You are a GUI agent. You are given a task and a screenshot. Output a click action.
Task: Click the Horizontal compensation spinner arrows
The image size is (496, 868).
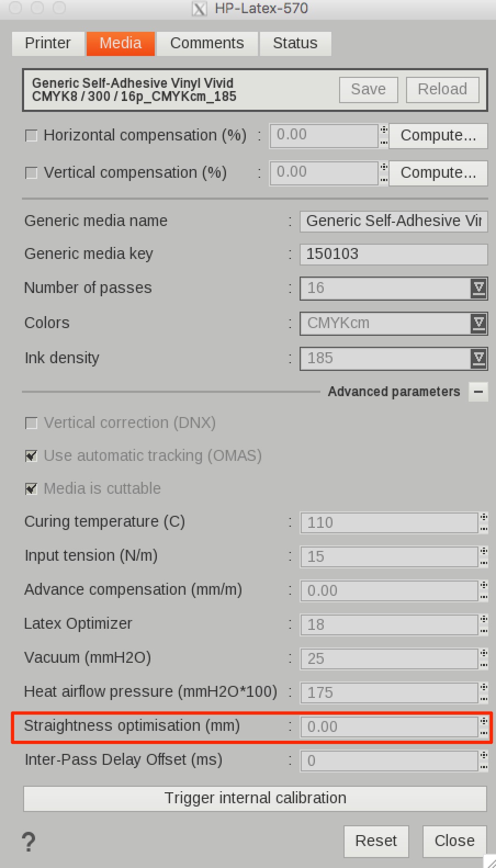384,136
